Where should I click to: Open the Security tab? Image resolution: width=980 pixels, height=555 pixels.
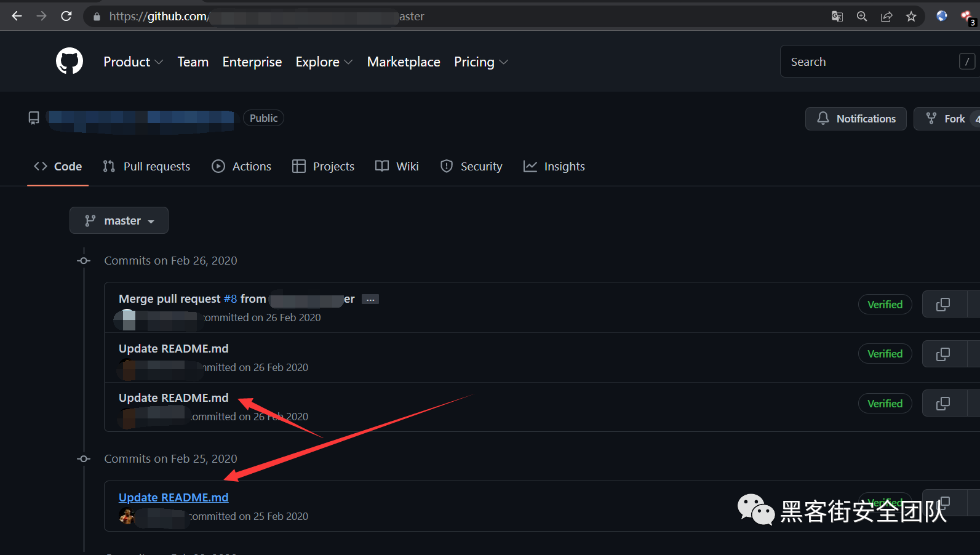(471, 166)
